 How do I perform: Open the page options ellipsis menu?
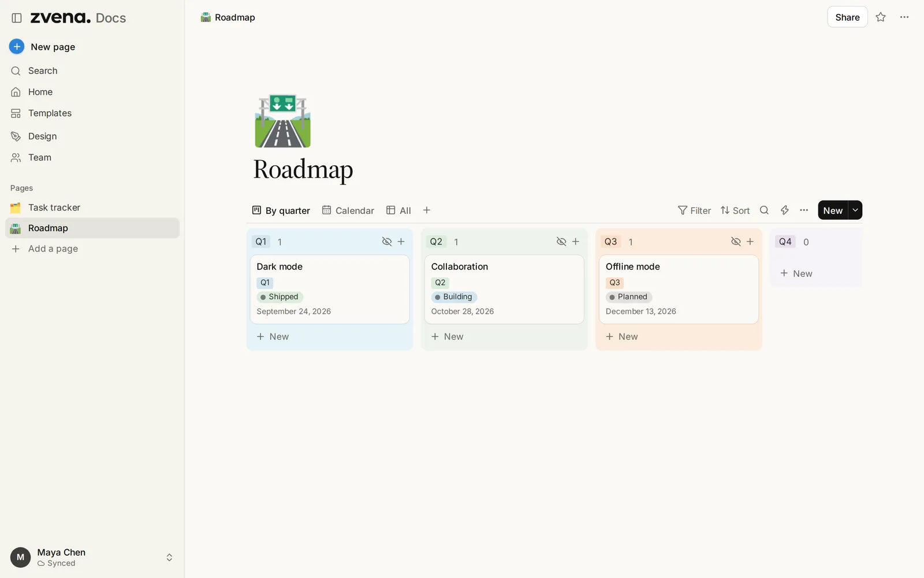coord(904,17)
